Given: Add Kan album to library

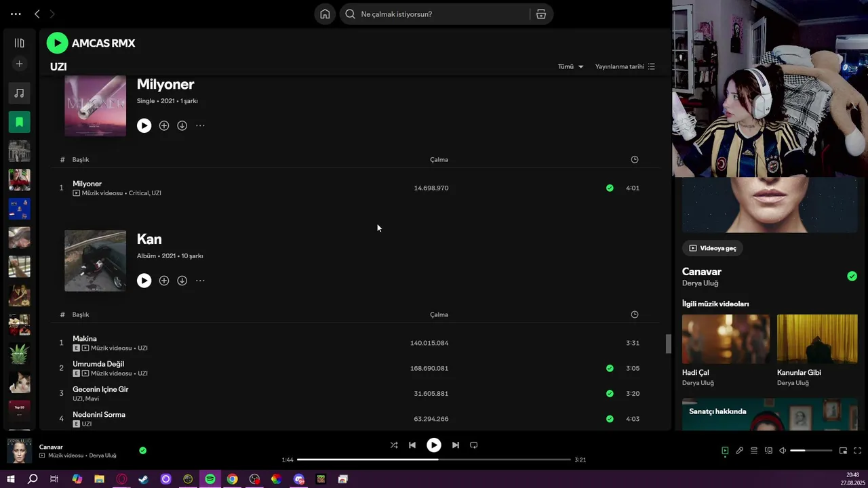Looking at the screenshot, I should tap(164, 281).
